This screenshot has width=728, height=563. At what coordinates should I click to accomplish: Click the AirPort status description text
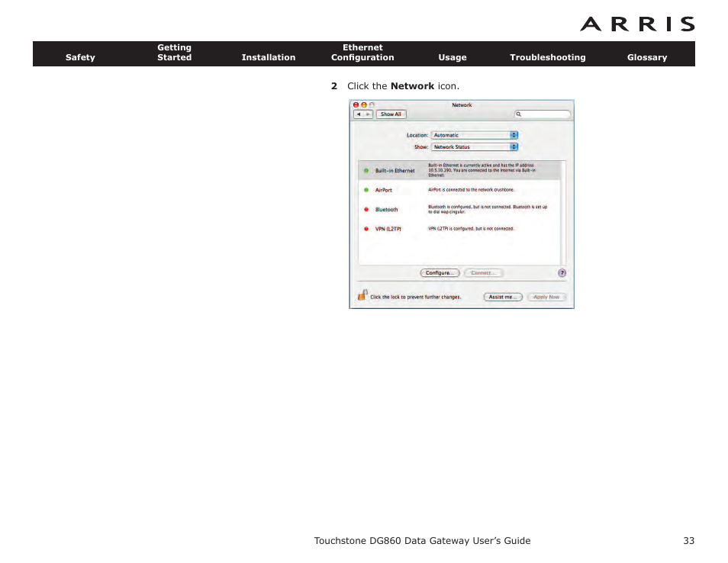pos(472,190)
